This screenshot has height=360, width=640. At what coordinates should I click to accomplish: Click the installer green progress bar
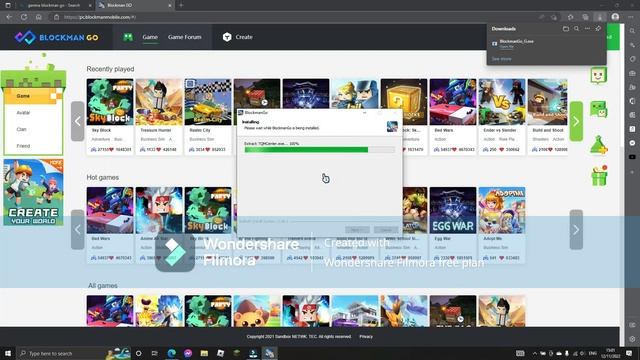point(320,150)
